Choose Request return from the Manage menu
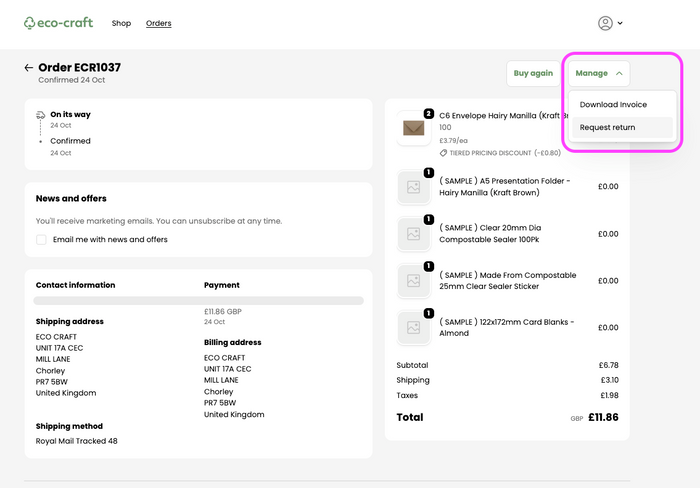The height and width of the screenshot is (488, 700). click(607, 128)
